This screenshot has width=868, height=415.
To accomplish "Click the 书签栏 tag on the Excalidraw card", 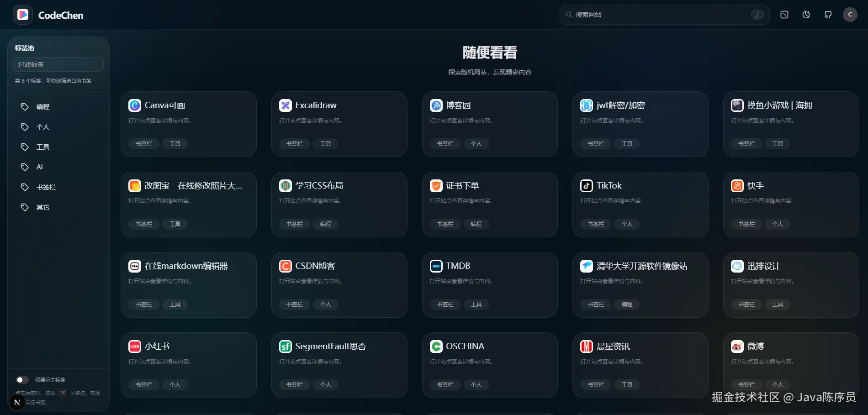I will (x=295, y=144).
